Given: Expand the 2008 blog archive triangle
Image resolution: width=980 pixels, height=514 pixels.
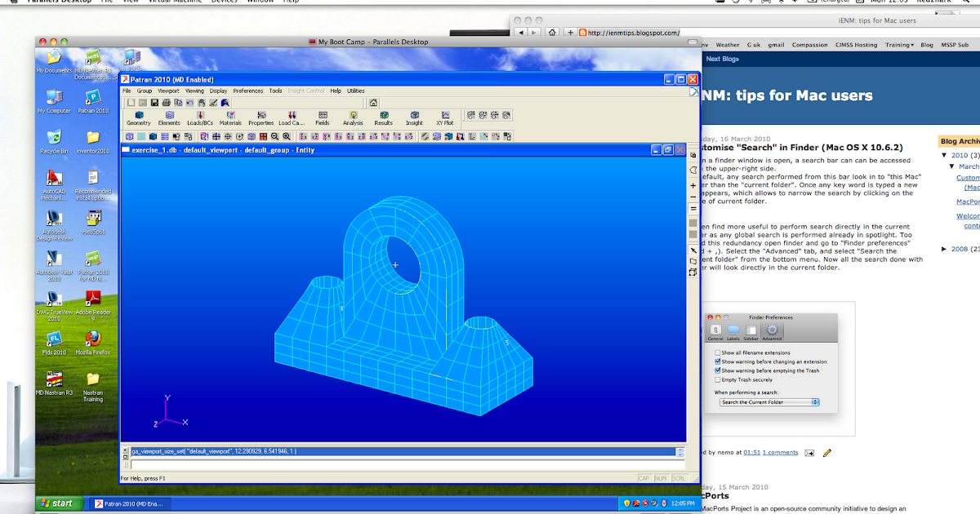Looking at the screenshot, I should pos(945,249).
